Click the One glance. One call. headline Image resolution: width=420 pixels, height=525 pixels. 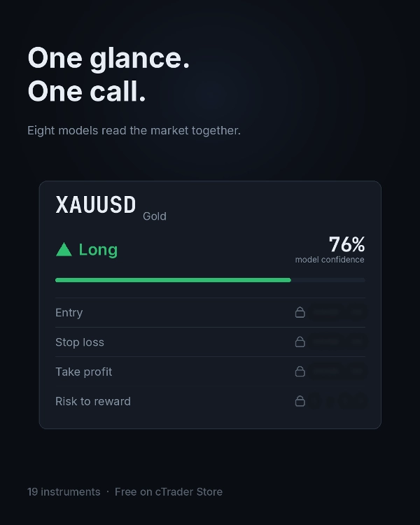coord(108,74)
